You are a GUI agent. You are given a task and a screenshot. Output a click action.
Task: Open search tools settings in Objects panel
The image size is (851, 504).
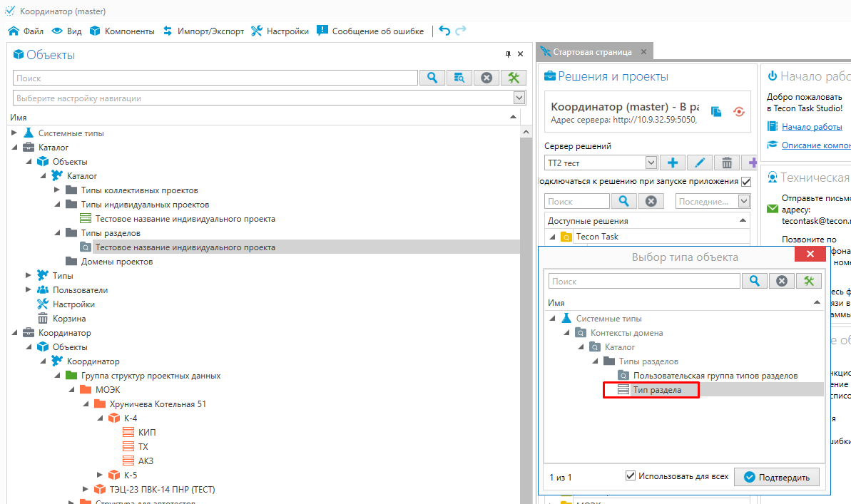514,78
